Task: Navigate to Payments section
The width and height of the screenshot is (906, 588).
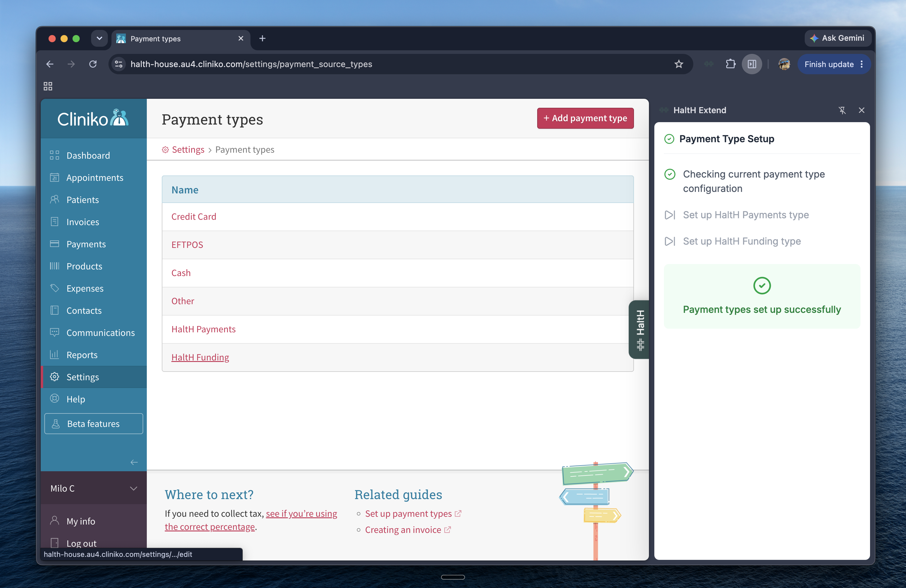Action: click(x=94, y=244)
